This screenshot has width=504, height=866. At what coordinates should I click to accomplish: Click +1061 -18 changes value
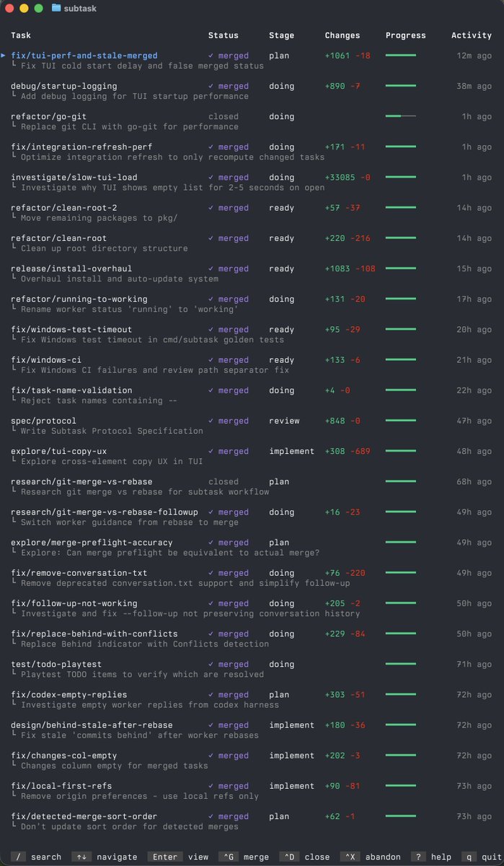click(348, 56)
